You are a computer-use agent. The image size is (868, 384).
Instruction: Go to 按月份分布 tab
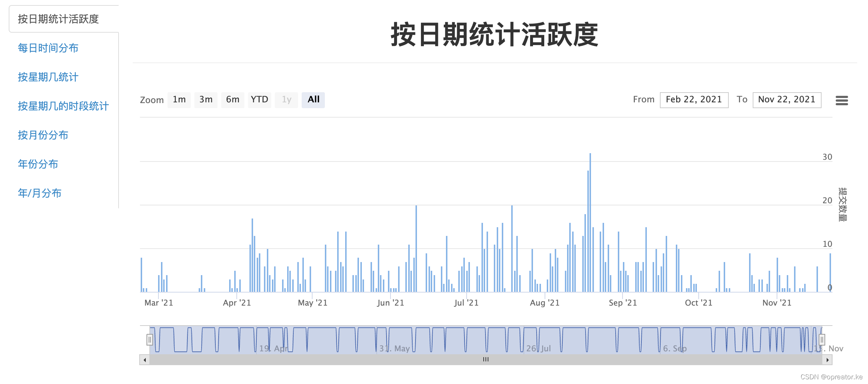43,135
